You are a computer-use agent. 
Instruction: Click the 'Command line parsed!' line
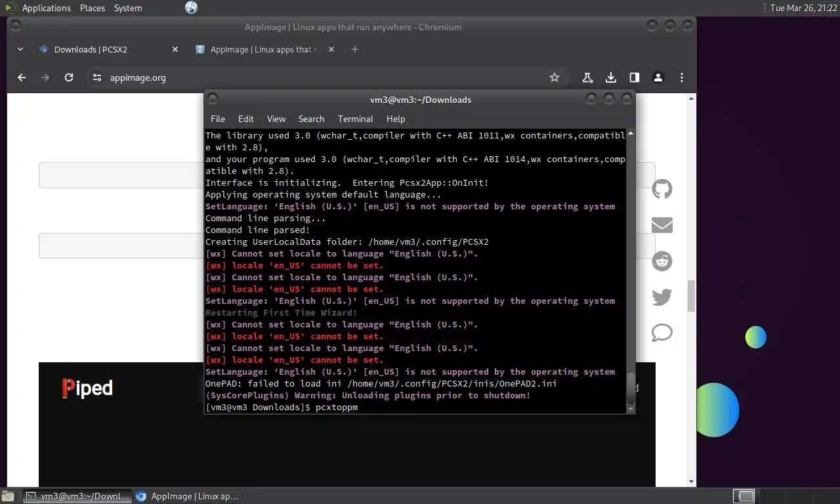[258, 230]
